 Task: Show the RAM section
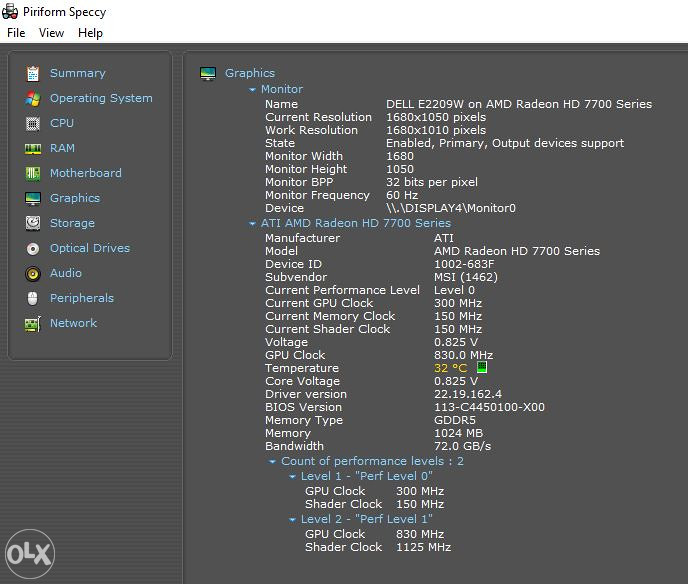coord(62,148)
